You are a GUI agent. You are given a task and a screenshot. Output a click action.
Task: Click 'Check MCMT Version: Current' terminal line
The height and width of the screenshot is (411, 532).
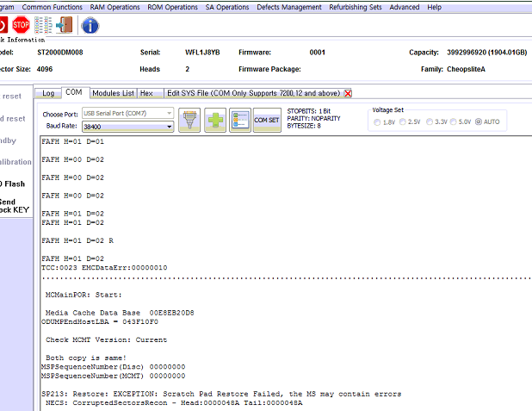106,340
